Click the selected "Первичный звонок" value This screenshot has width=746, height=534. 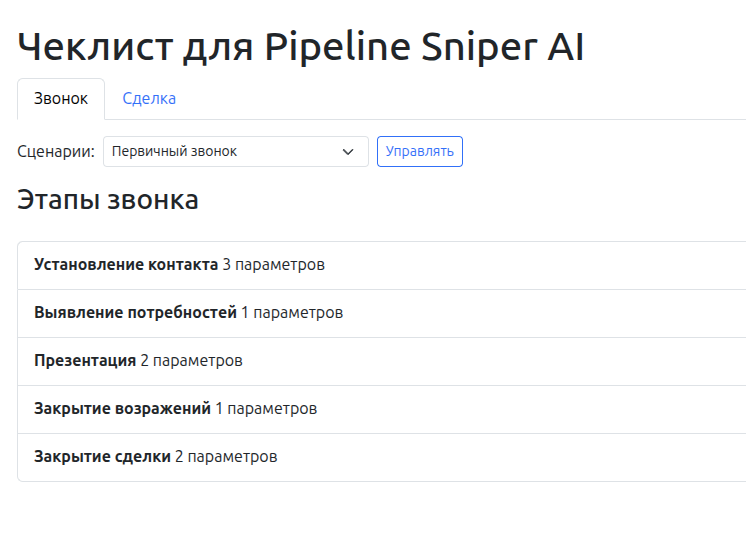tap(175, 152)
